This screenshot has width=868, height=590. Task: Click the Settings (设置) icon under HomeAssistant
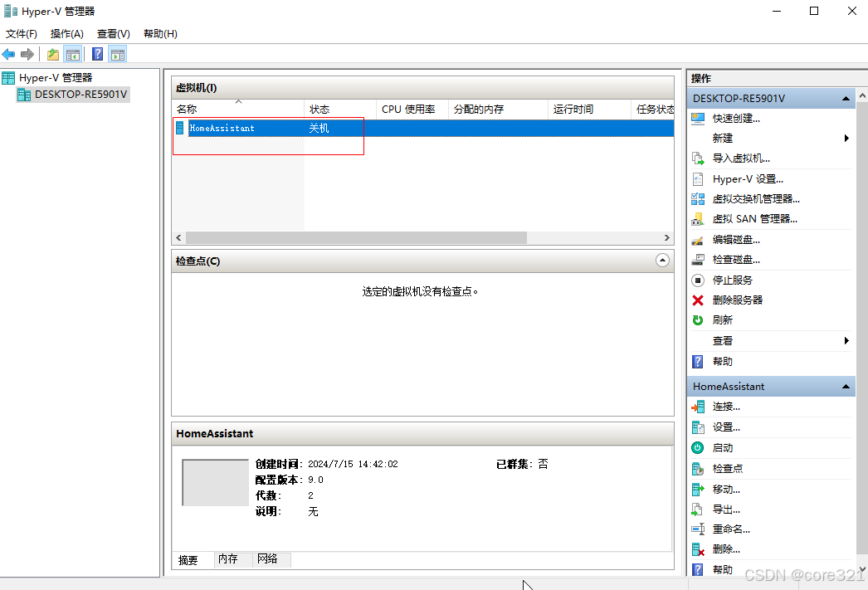pyautogui.click(x=698, y=427)
